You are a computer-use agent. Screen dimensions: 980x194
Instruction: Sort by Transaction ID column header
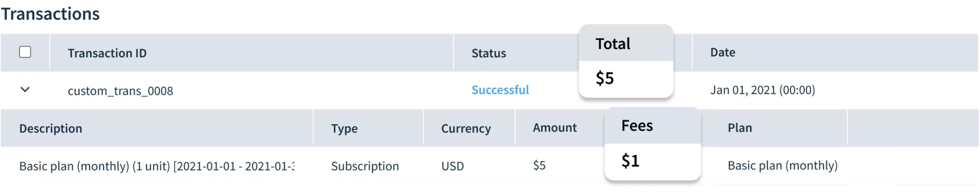pos(107,53)
